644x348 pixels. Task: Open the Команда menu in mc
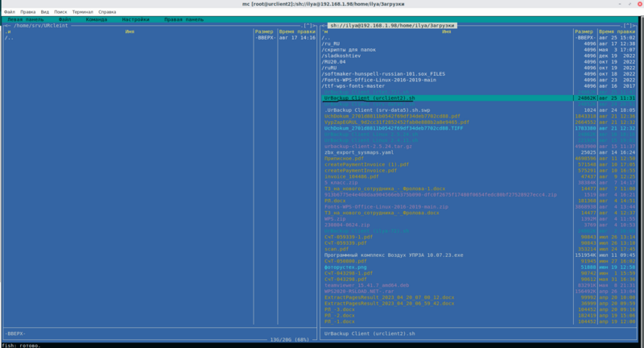click(97, 19)
